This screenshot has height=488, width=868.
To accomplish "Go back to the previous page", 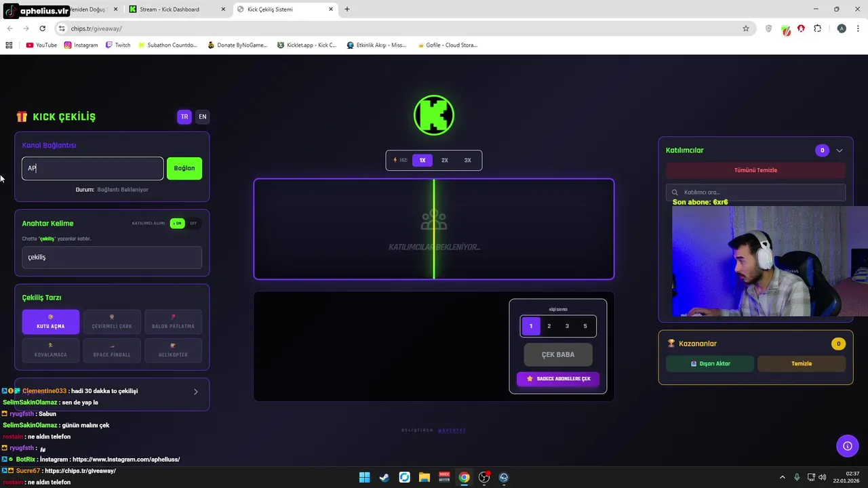I will tap(9, 28).
